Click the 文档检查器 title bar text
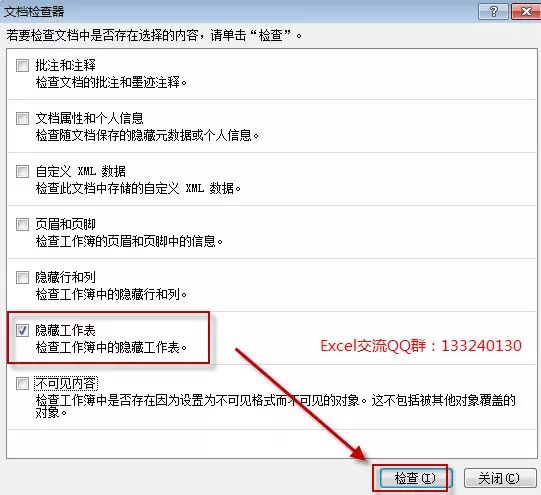Screen dimensions: 541x495 point(34,12)
